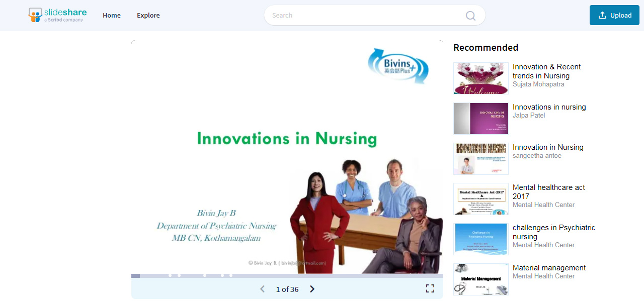Advance to next slide arrow
This screenshot has height=301, width=644.
[x=312, y=289]
